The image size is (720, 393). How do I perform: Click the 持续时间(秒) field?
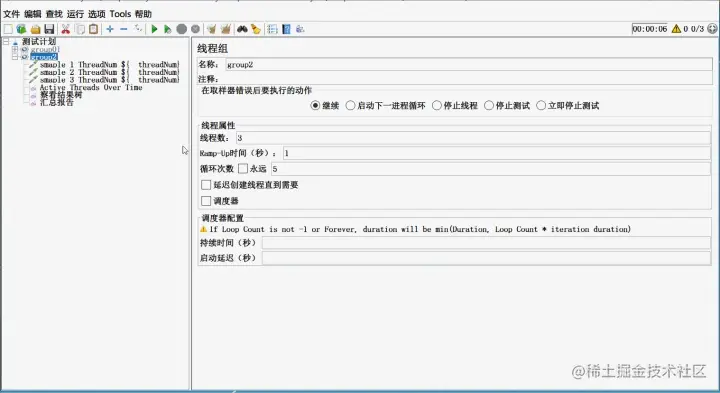click(486, 242)
